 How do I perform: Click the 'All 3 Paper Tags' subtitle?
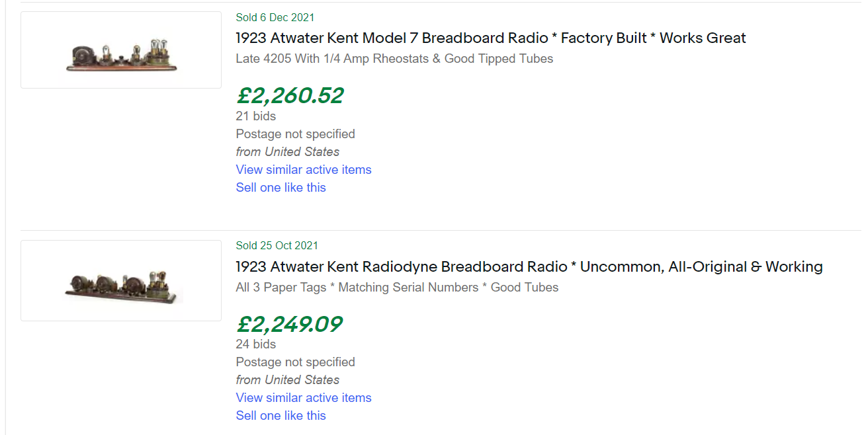(x=397, y=288)
